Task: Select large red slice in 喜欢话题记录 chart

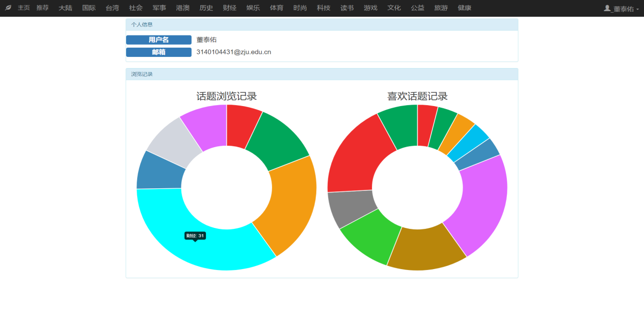Action: pyautogui.click(x=358, y=158)
